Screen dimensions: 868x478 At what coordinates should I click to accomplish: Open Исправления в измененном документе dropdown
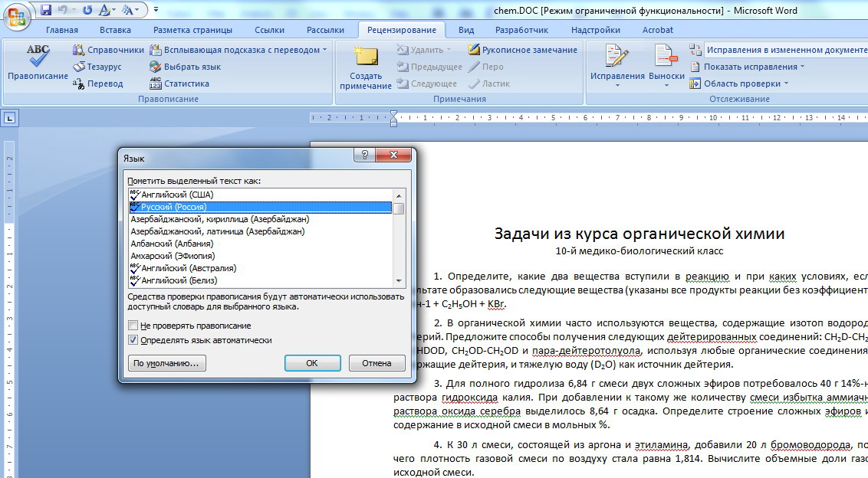coord(785,50)
